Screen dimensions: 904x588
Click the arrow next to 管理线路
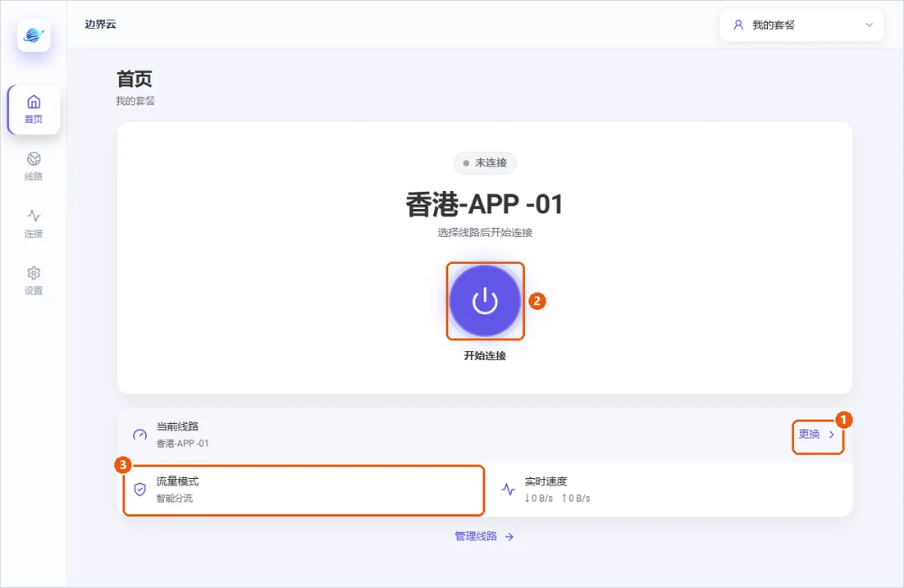pos(509,536)
